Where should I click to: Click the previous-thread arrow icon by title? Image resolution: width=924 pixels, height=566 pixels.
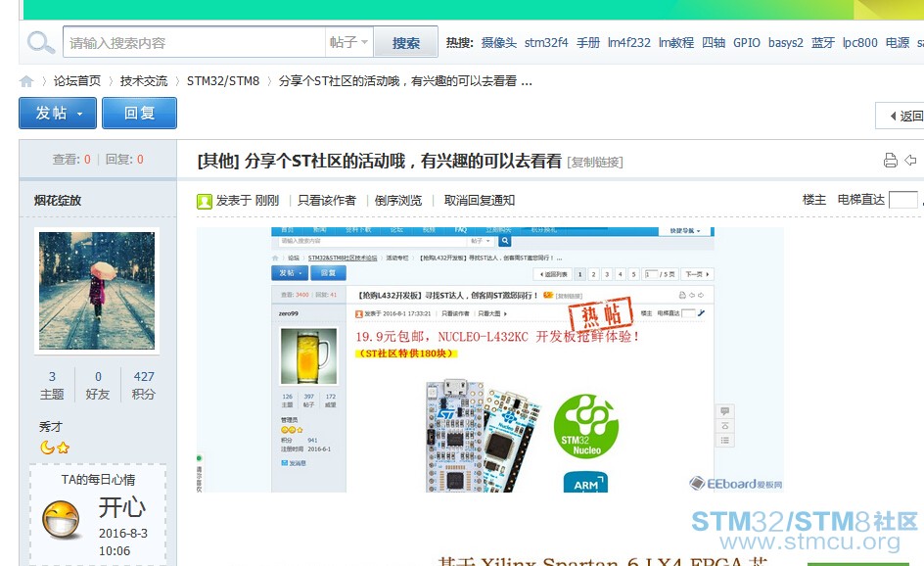[911, 160]
